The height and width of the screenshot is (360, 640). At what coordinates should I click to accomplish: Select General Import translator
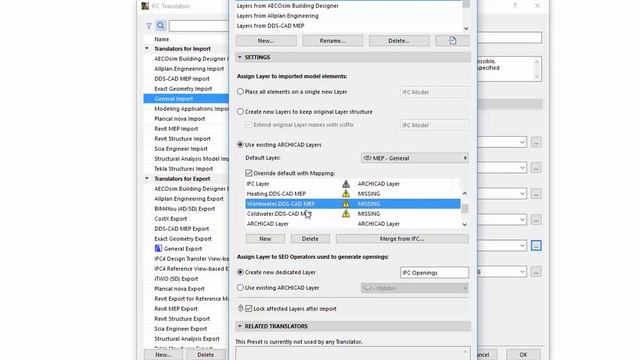click(x=186, y=98)
